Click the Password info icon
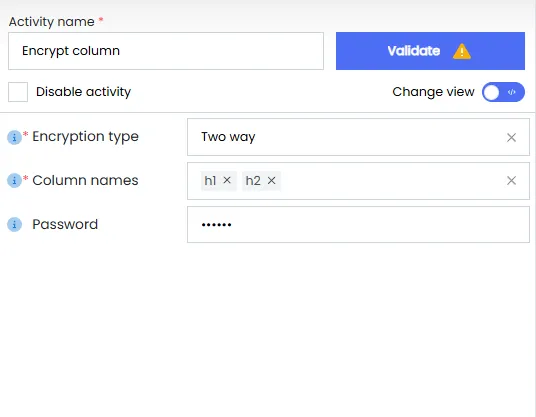The image size is (536, 417). [x=14, y=225]
